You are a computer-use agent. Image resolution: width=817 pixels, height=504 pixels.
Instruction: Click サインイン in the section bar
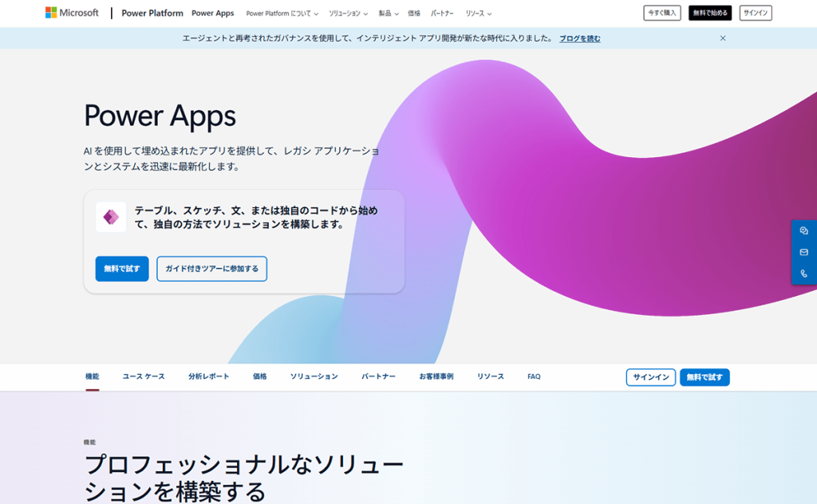pyautogui.click(x=651, y=377)
